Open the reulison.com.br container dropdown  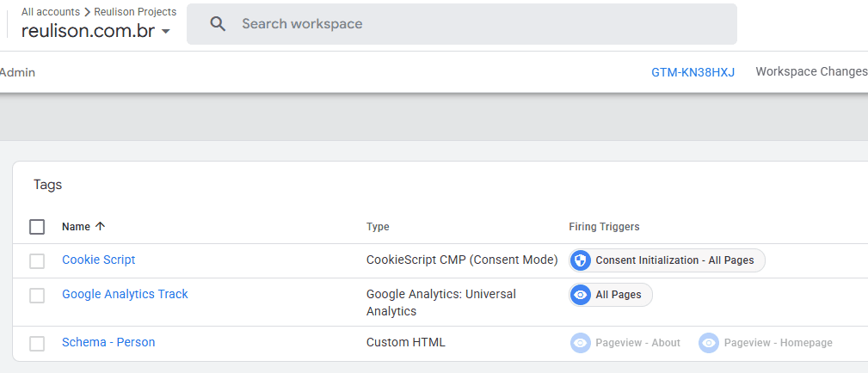[x=95, y=31]
